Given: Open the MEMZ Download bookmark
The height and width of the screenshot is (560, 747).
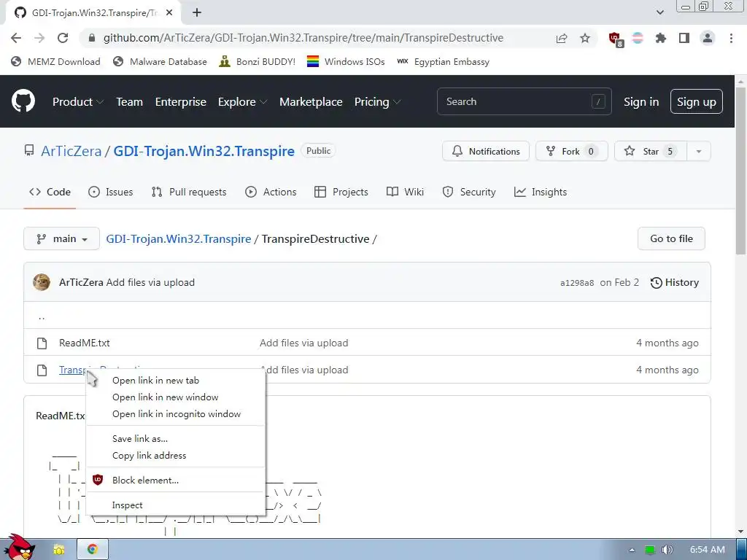Looking at the screenshot, I should pos(55,61).
